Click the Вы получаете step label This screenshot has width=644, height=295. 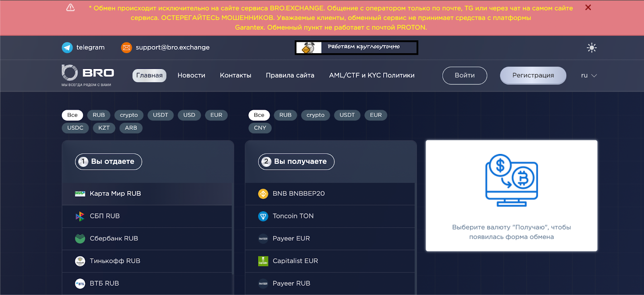click(296, 162)
